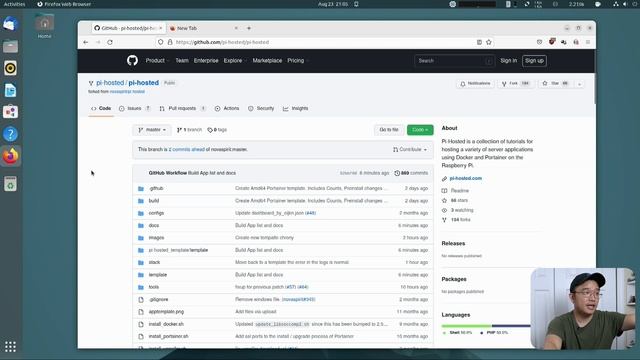Open the Actions tab
640x360 pixels.
[x=227, y=108]
